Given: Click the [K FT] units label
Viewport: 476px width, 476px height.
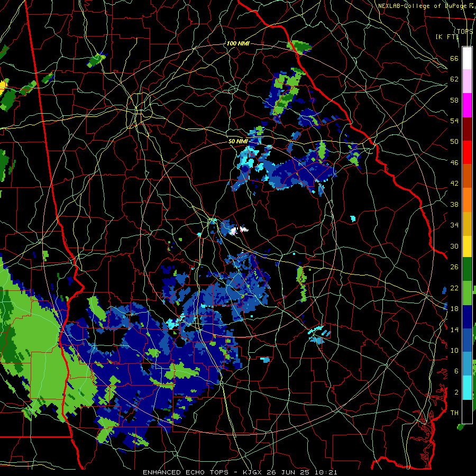Looking at the screenshot, I should coord(447,36).
